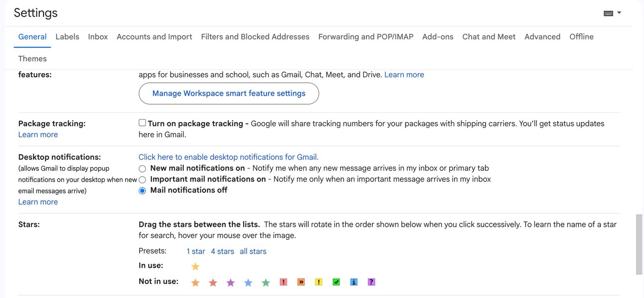This screenshot has width=644, height=298.
Task: Switch to the Filters and Blocked Addresses tab
Action: (x=255, y=37)
